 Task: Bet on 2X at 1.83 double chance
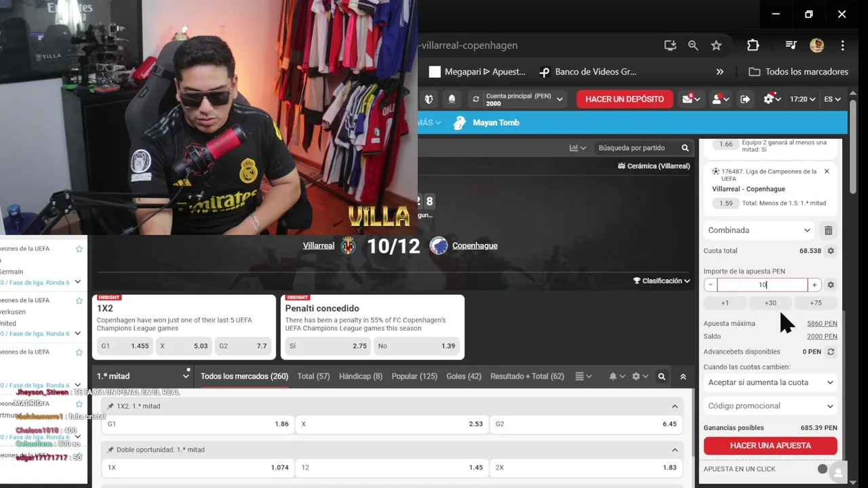[586, 467]
